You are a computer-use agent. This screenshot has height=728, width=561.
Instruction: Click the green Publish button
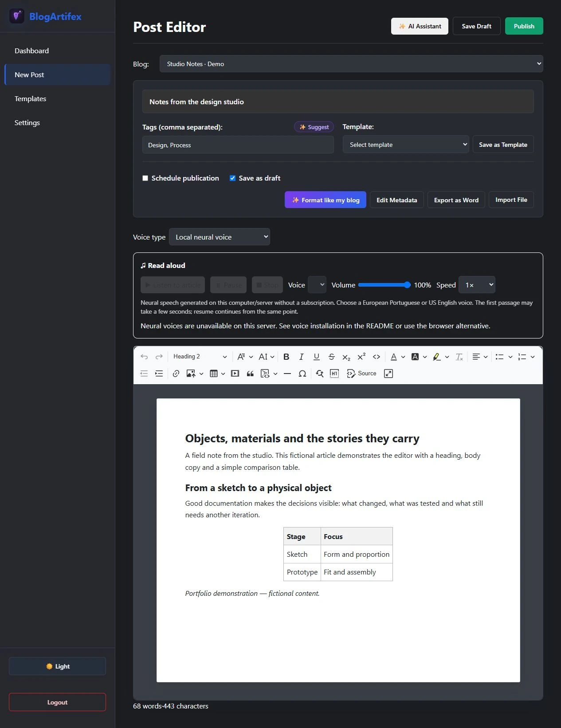pyautogui.click(x=524, y=26)
